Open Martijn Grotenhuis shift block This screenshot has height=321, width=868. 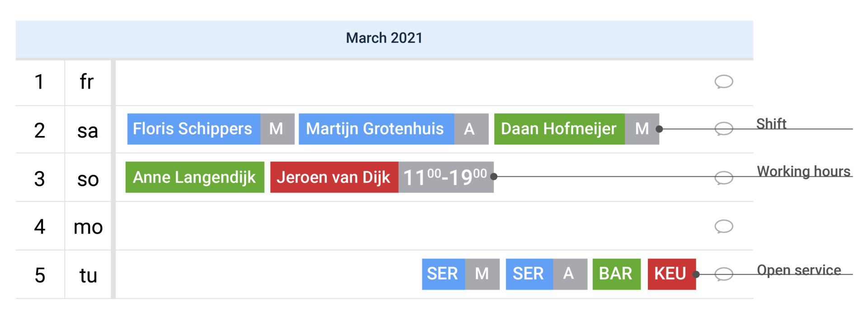(x=376, y=129)
